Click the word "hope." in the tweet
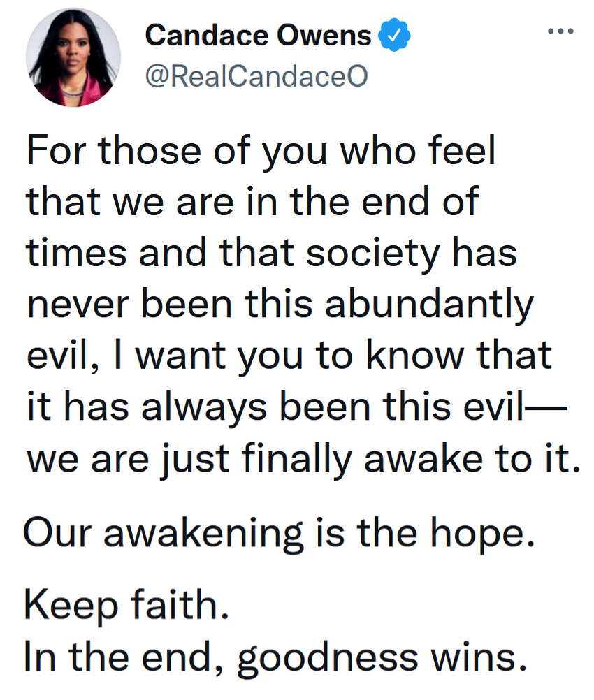 coord(482,535)
